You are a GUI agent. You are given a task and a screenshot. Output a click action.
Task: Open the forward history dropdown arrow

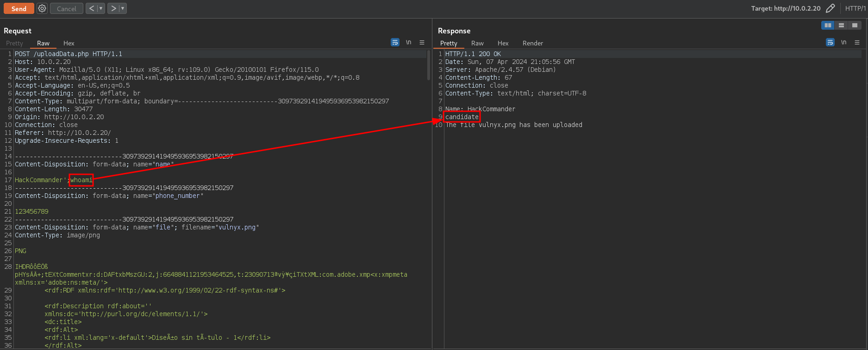point(123,8)
